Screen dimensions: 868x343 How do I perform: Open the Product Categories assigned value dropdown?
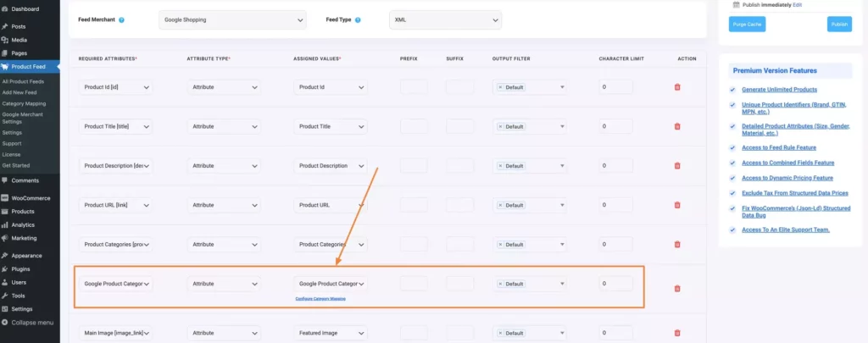click(x=331, y=245)
